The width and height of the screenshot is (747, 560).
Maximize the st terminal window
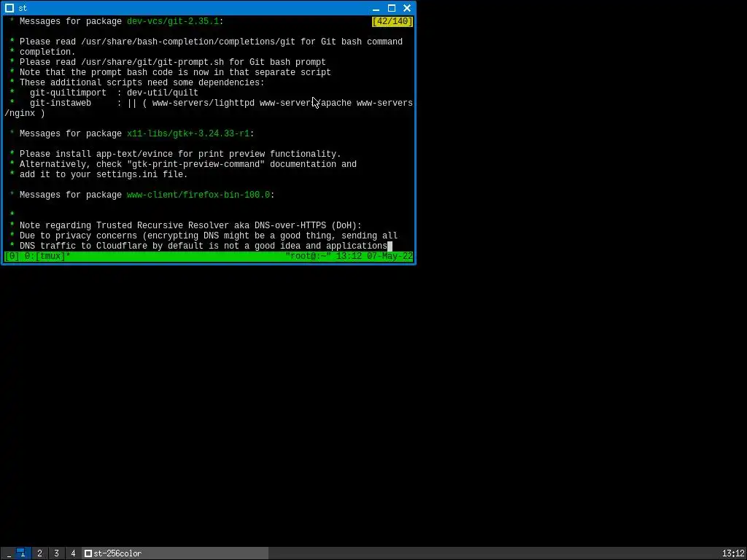click(392, 8)
